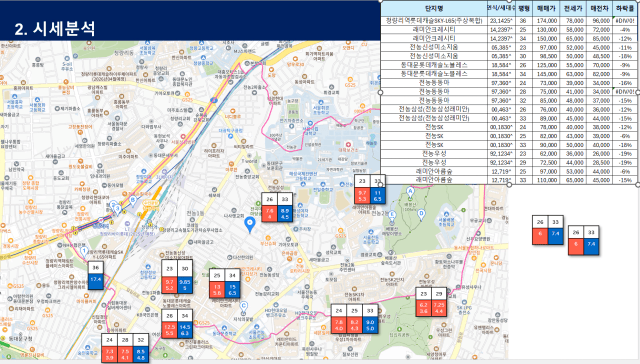Select the 24 25 33 price box
Viewport: 640px width, 364px height.
pyautogui.click(x=354, y=318)
